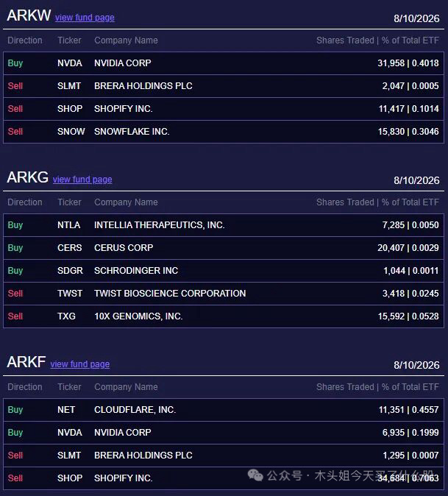This screenshot has width=448, height=496.
Task: Select the TWST Twist Bioscience row
Action: (x=224, y=294)
